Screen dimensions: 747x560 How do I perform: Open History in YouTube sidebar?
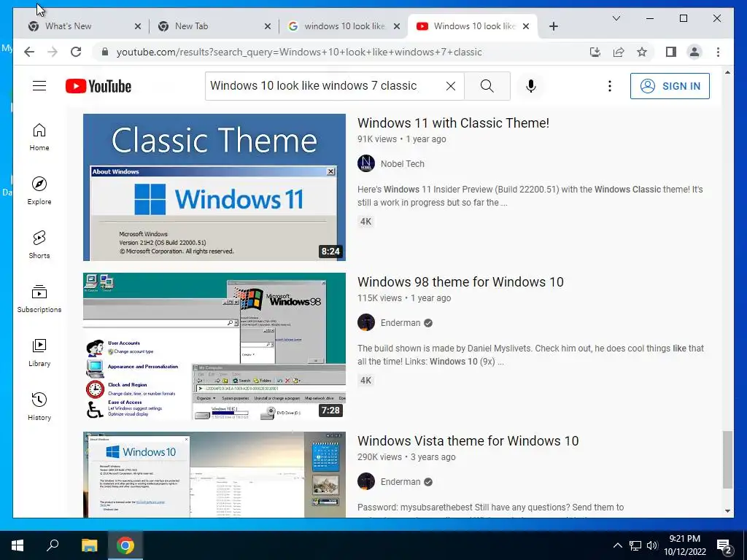(x=39, y=407)
